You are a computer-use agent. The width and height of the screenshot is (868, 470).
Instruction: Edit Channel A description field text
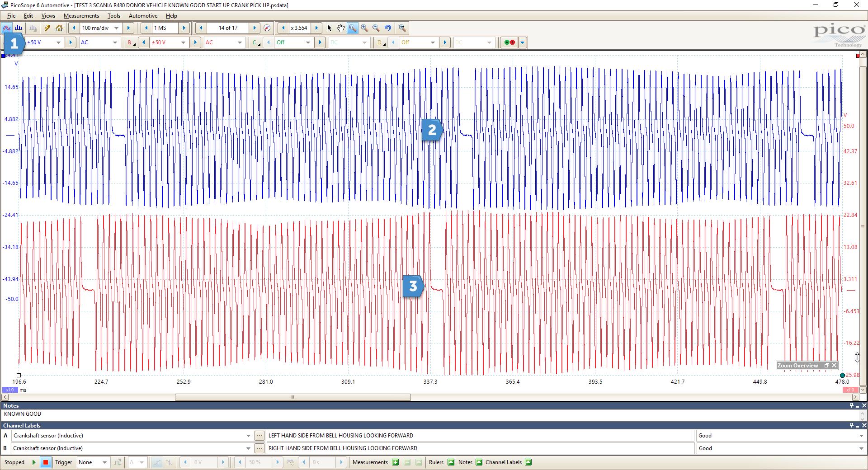[x=481, y=436]
